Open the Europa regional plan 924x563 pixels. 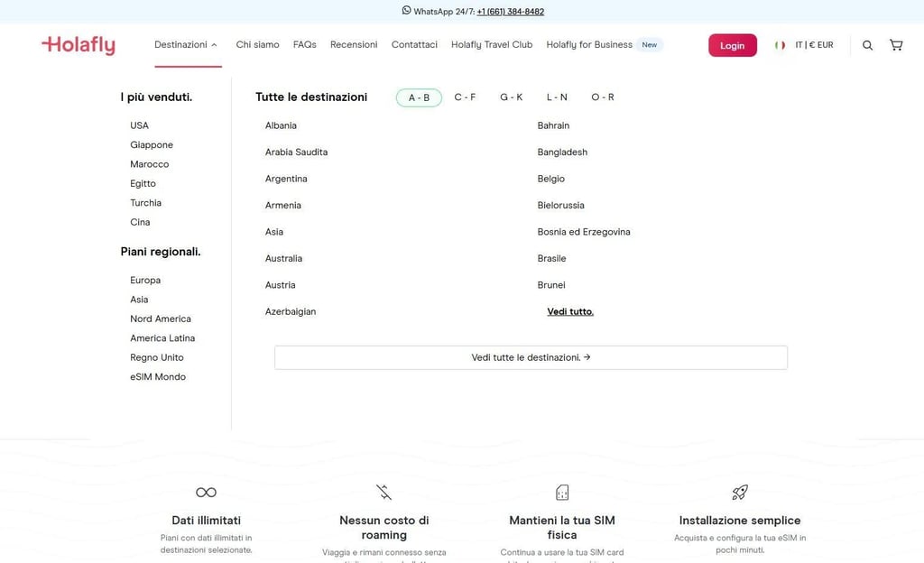145,281
